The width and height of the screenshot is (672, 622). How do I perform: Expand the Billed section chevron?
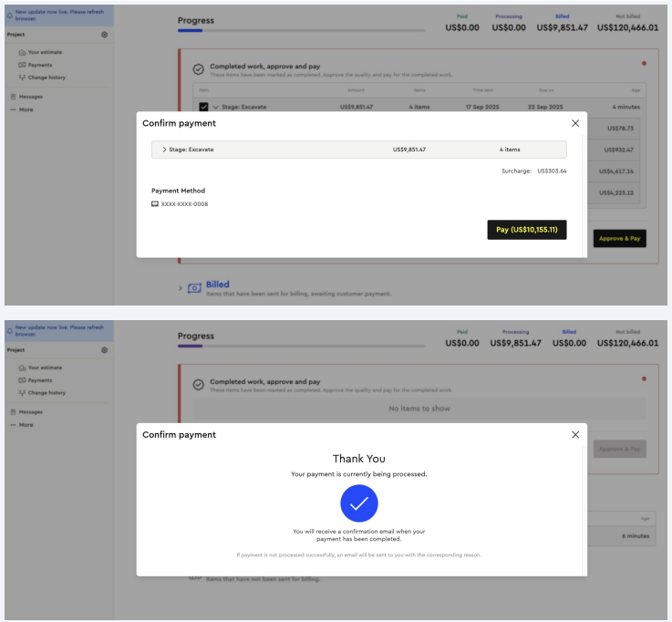(x=181, y=288)
